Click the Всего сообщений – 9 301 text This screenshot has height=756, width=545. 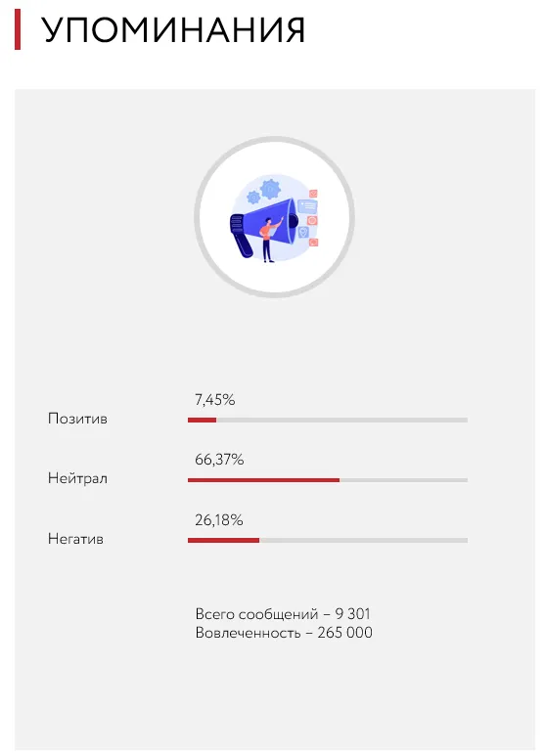pos(283,614)
